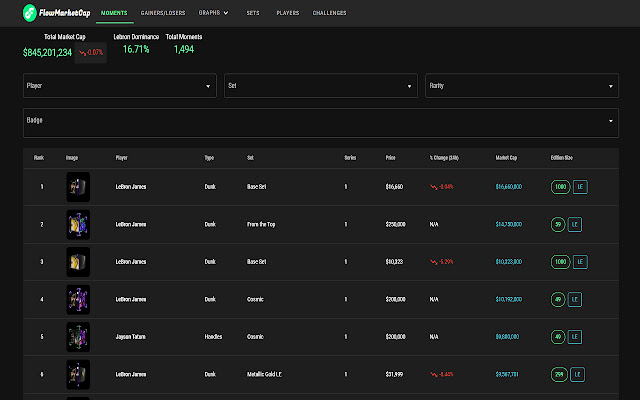The width and height of the screenshot is (640, 400).
Task: Click the total market cap change indicator
Action: coord(91,53)
